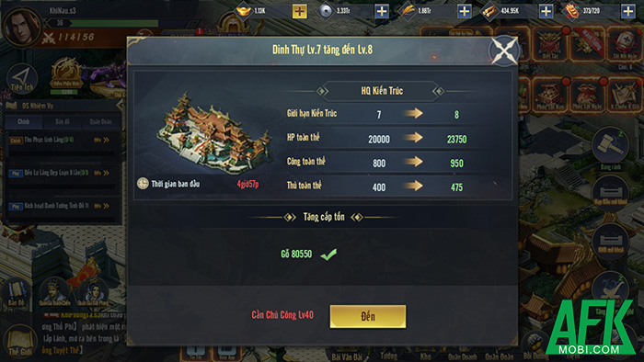The height and width of the screenshot is (362, 644).
Task: Close the Dinh Thự upgrade dialog
Action: click(504, 51)
